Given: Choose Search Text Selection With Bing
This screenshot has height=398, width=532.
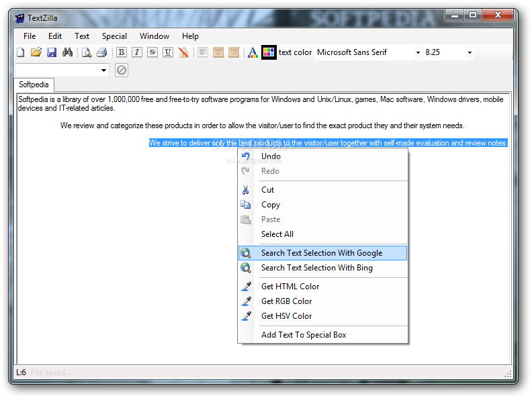Looking at the screenshot, I should coord(322,268).
